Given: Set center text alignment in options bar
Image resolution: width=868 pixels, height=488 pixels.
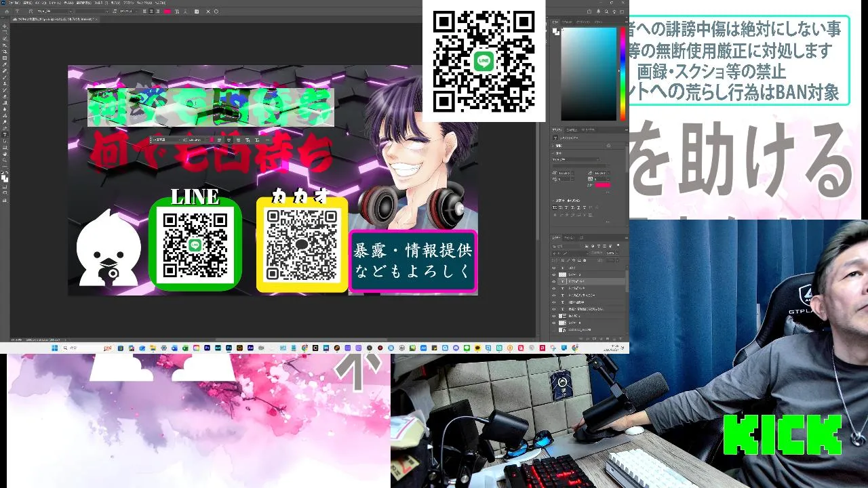Looking at the screenshot, I should 151,12.
